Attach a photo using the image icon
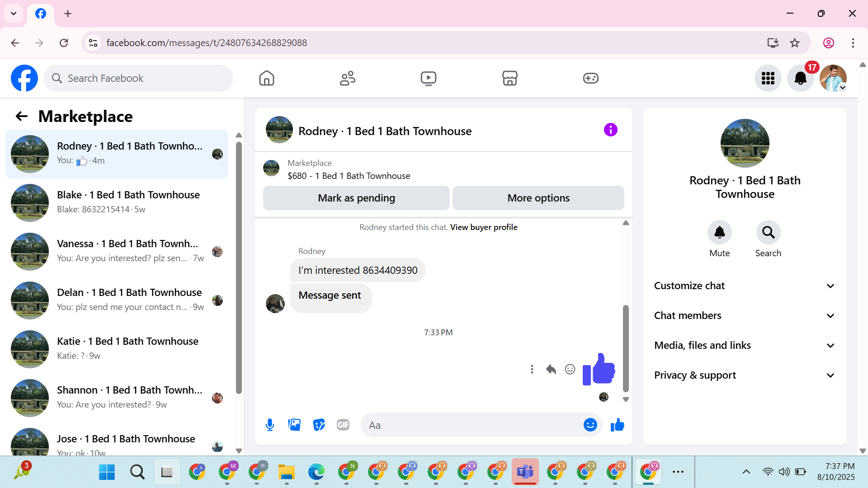868x488 pixels. click(x=294, y=425)
